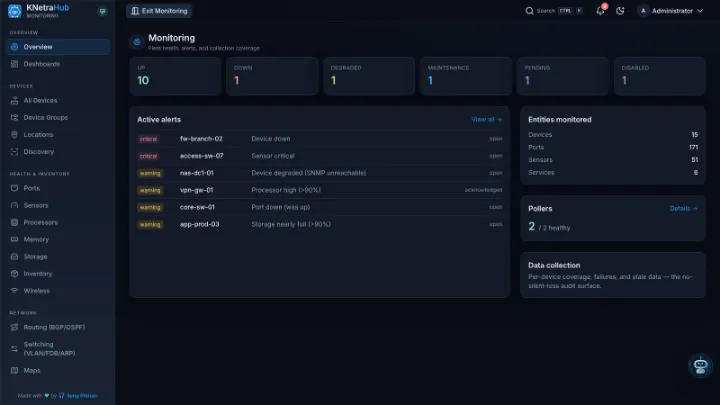Open the Maps icon in sidebar
720x405 pixels.
click(x=15, y=370)
